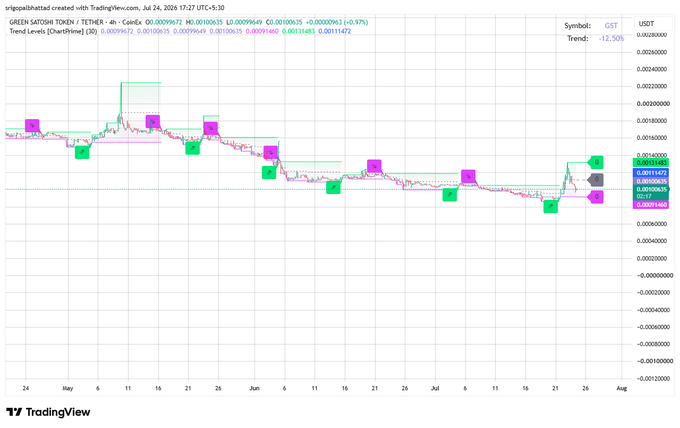Click the purple 0.00100635 price scale label
Viewport: 680px width, 428px height.
pos(651,181)
